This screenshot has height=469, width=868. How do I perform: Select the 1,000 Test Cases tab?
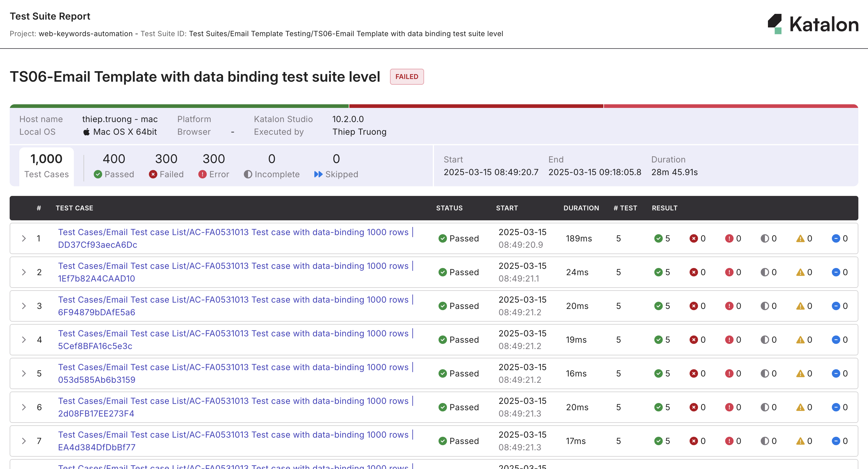click(x=46, y=166)
